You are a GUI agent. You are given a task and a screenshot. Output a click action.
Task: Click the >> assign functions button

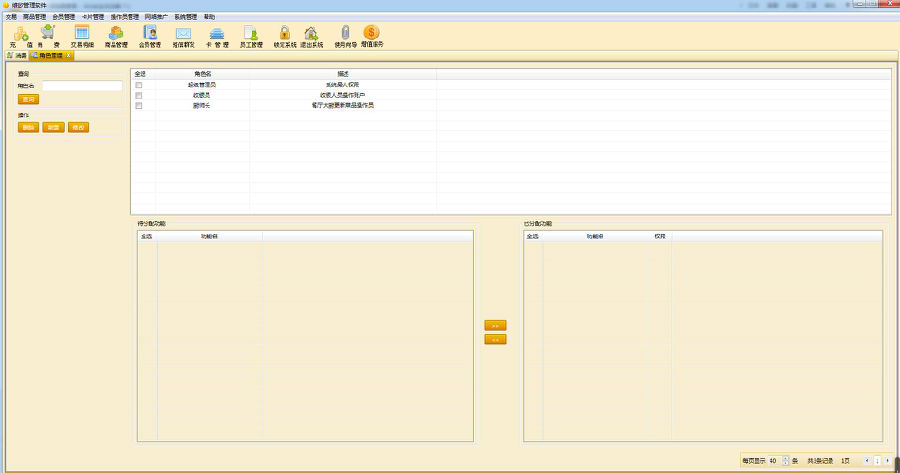495,326
